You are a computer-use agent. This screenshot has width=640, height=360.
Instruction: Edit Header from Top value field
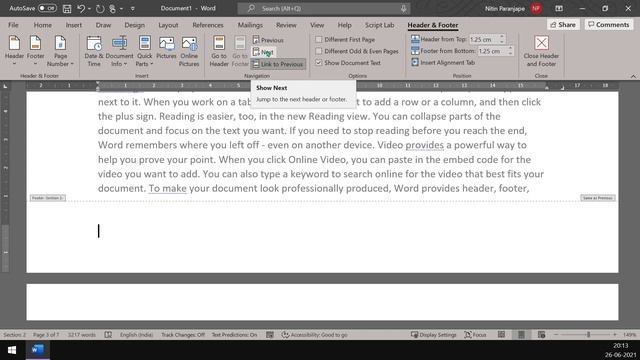point(483,40)
